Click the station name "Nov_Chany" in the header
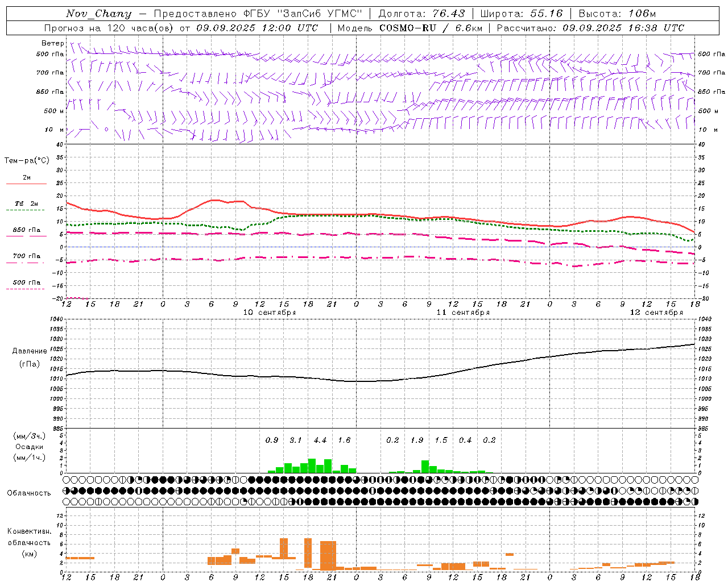 click(x=98, y=14)
